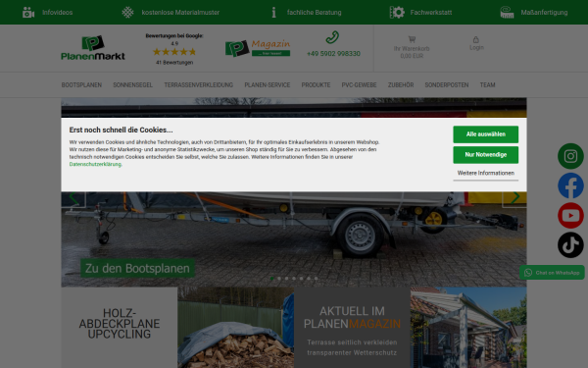Open the AKTUELL IM PLANENMAGAZIN tile

click(352, 328)
